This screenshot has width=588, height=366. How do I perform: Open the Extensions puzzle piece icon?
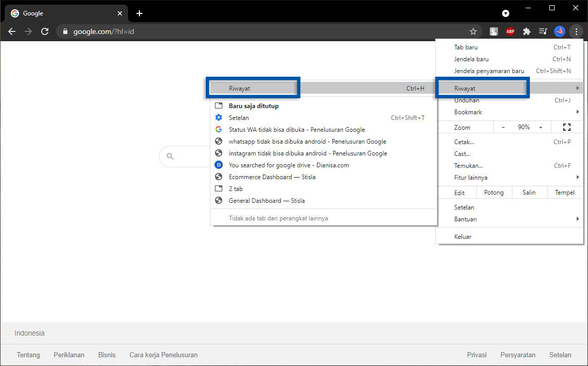pos(526,31)
